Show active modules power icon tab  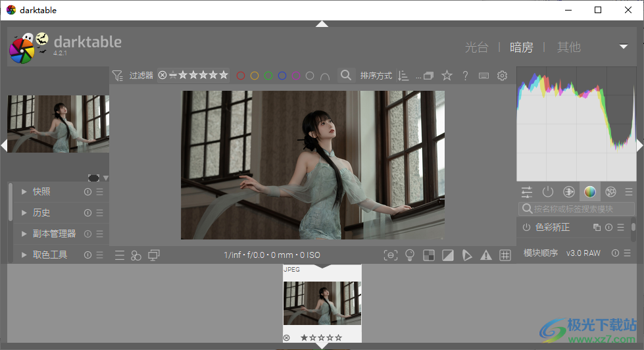[548, 192]
